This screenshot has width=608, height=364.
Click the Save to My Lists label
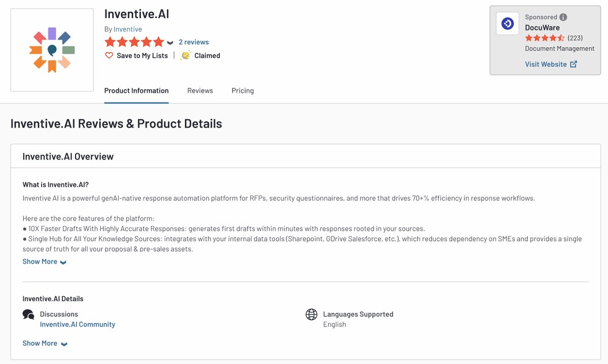(x=142, y=56)
